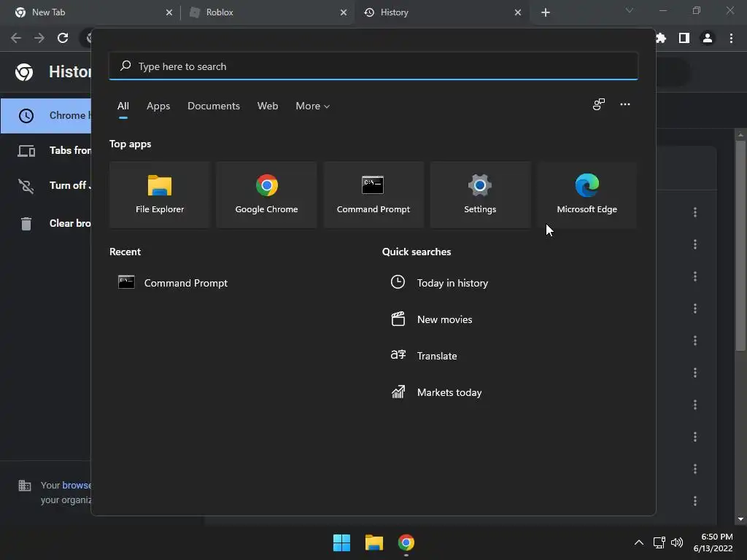This screenshot has height=560, width=747.
Task: Open the browser managed link in History page
Action: (77, 485)
